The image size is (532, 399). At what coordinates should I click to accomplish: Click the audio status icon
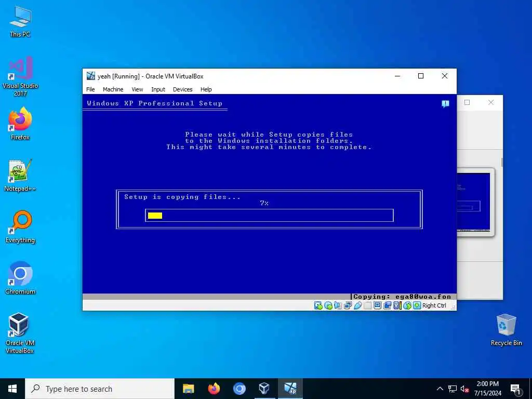[x=338, y=305]
